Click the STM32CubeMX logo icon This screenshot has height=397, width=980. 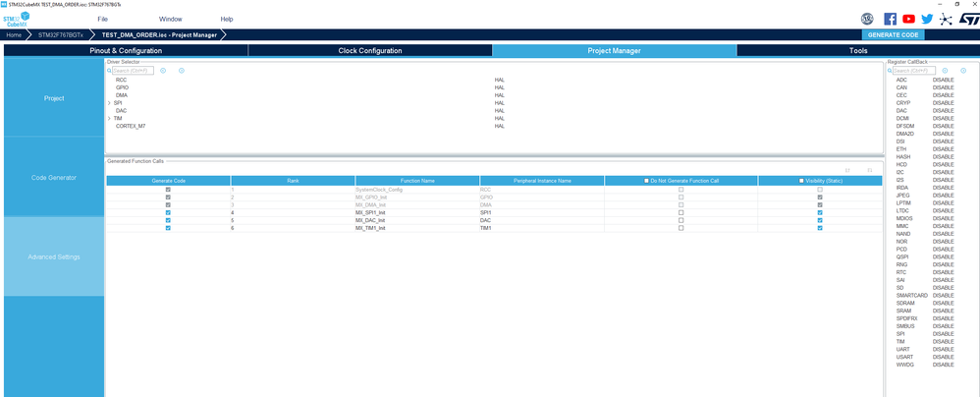click(x=16, y=19)
